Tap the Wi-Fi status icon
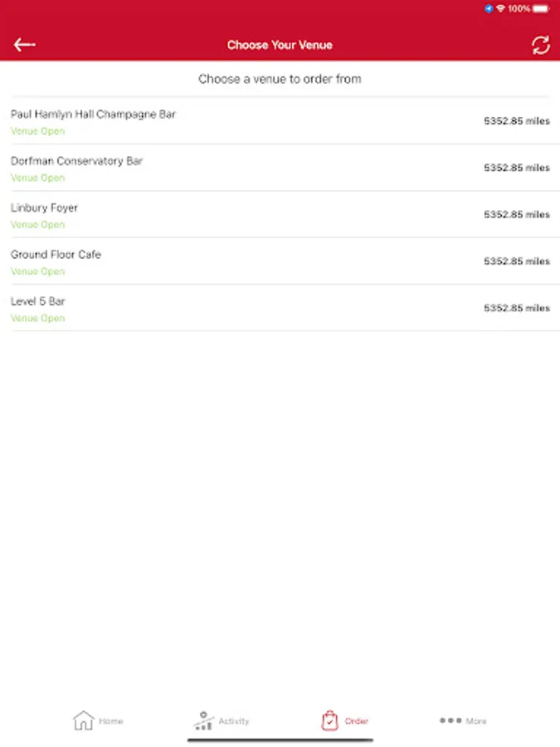560x747 pixels. tap(500, 8)
